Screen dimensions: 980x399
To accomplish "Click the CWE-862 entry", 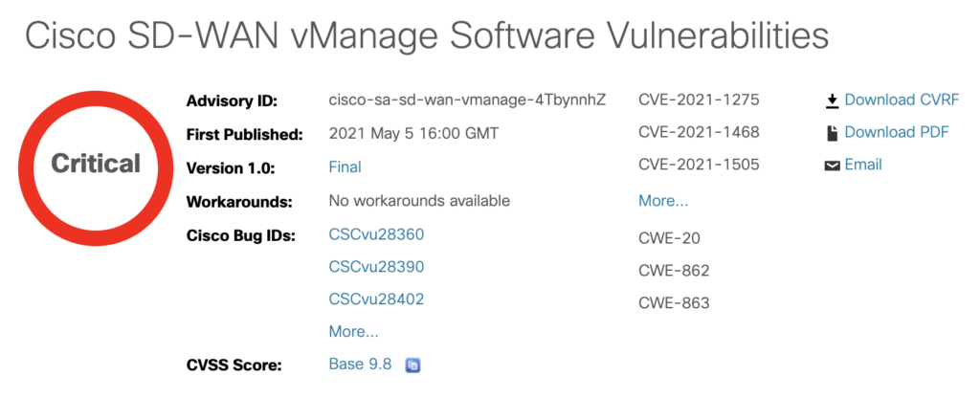I will point(674,271).
